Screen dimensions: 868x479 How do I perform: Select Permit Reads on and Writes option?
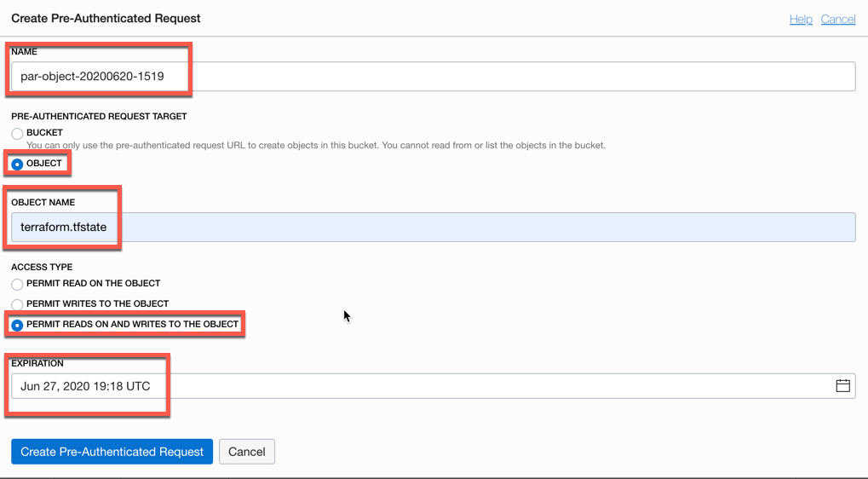pos(17,325)
